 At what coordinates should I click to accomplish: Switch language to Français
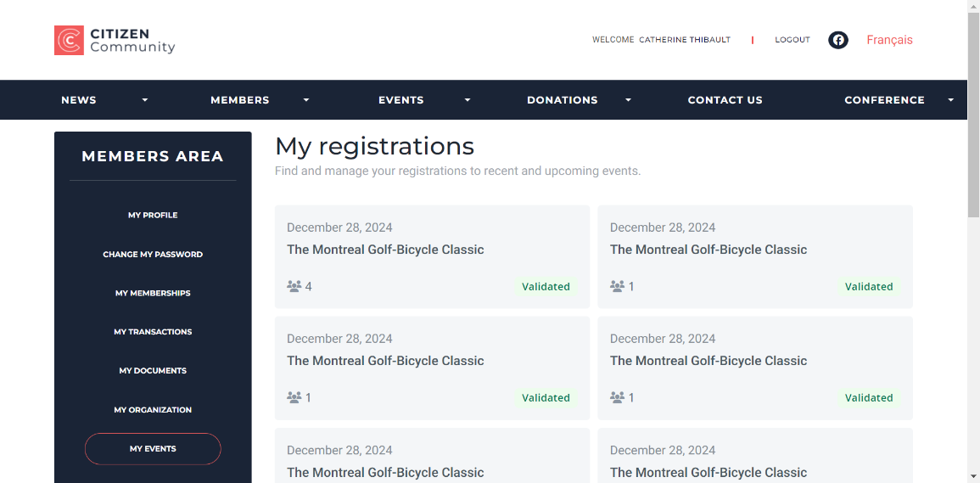(889, 40)
